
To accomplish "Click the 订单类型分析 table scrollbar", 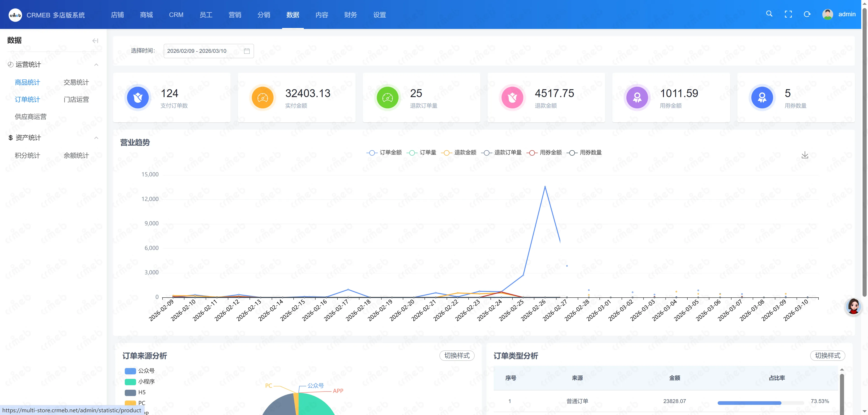I will (x=842, y=394).
